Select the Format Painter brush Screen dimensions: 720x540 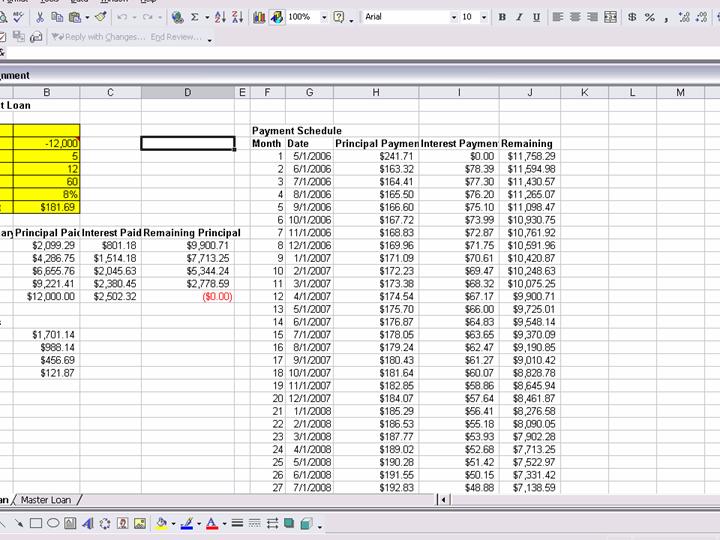tap(100, 17)
